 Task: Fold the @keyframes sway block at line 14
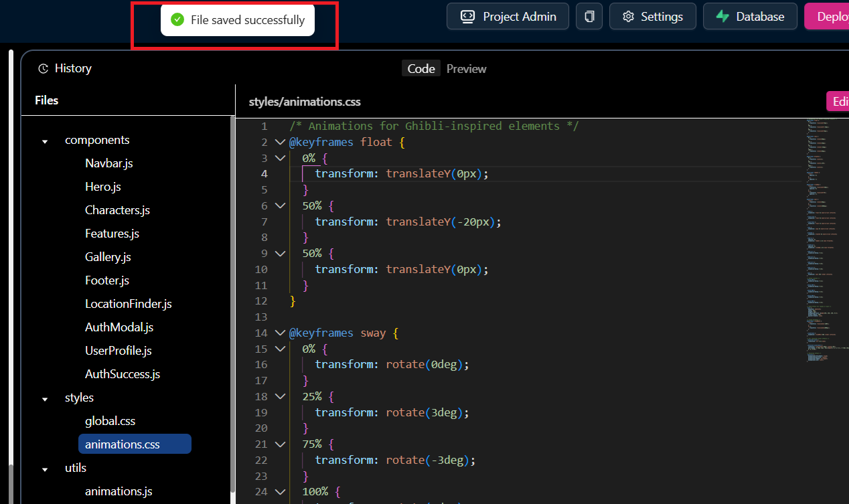point(280,333)
